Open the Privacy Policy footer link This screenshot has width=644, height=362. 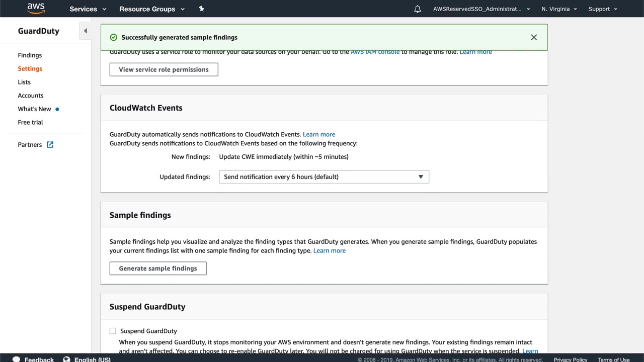[571, 359]
